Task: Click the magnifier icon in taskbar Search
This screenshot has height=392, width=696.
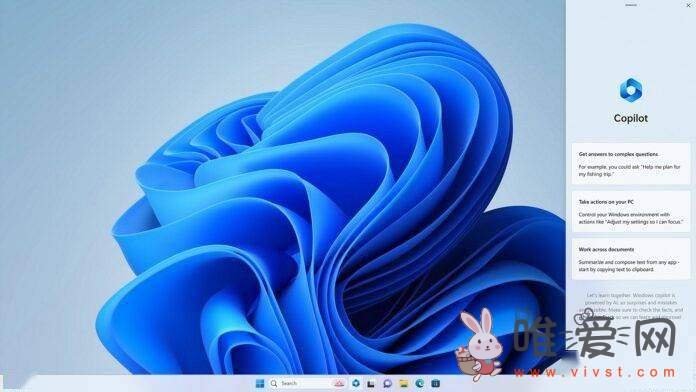Action: tap(274, 383)
